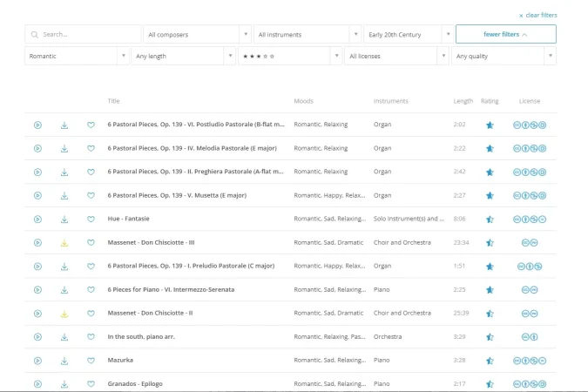Viewport: 588px width, 392px height.
Task: Click license icons for Don Chisciotte - III
Action: (x=530, y=243)
